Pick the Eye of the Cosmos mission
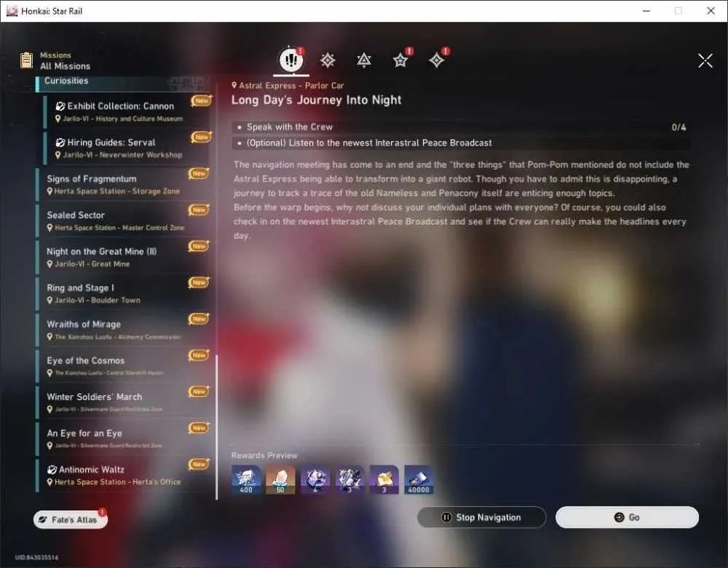The width and height of the screenshot is (728, 568). click(122, 366)
